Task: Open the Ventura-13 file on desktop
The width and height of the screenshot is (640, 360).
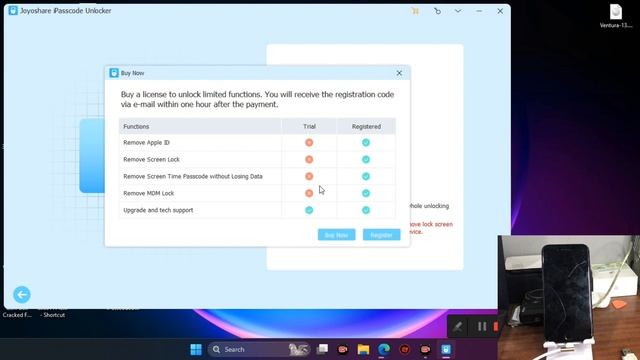Action: (x=616, y=16)
